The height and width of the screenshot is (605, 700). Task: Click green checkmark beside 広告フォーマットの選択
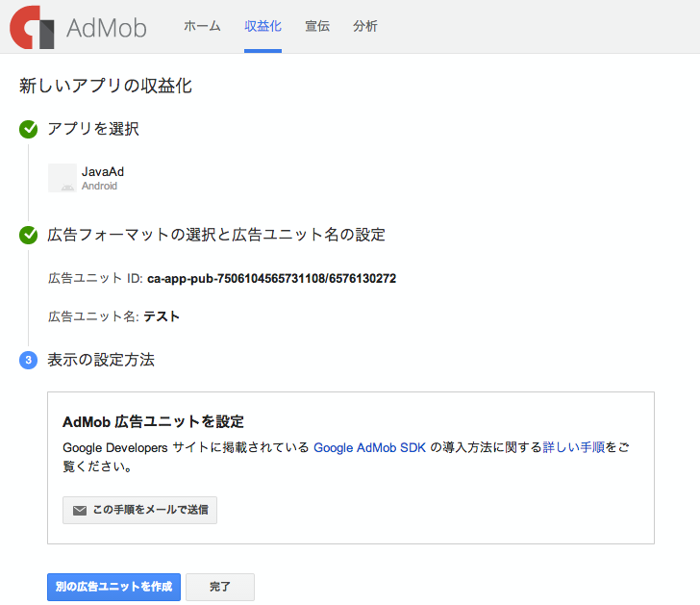click(x=29, y=235)
